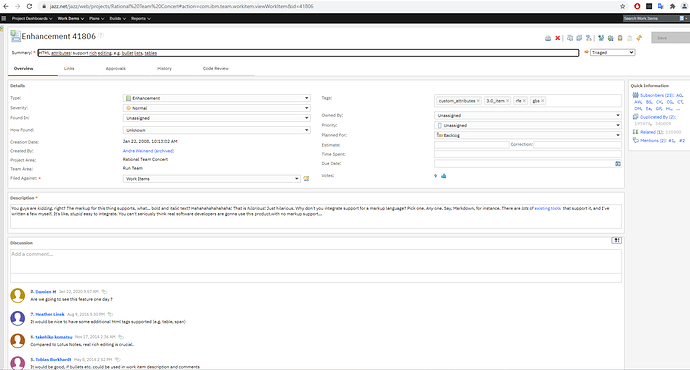
Task: Open the Project Dashboards menu
Action: coord(32,18)
